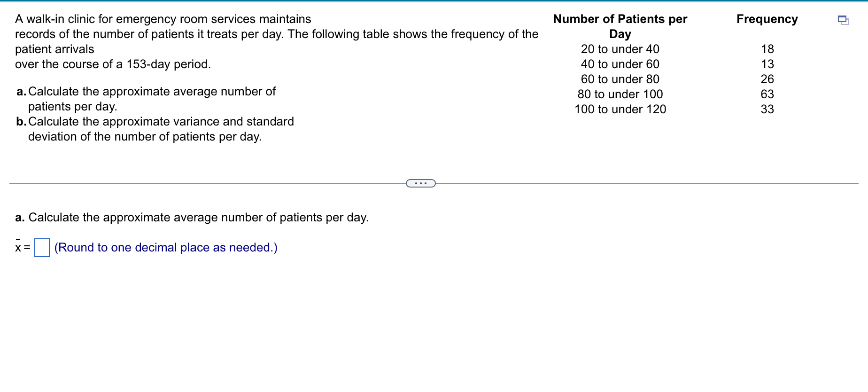
Task: Select the 80 to under 100 class
Action: [620, 94]
